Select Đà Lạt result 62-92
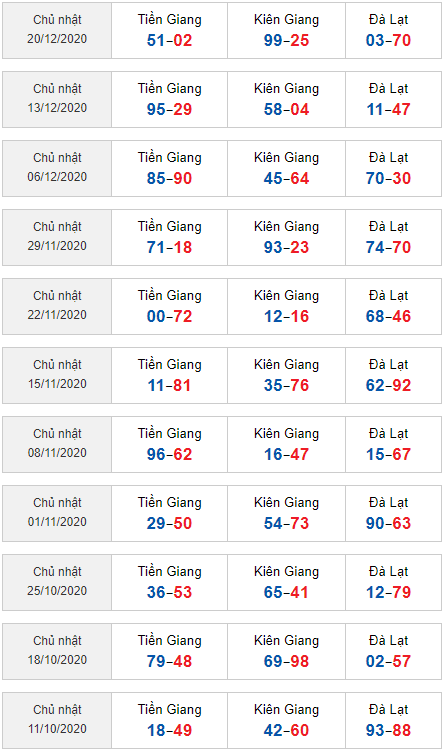The image size is (444, 751). pos(388,385)
